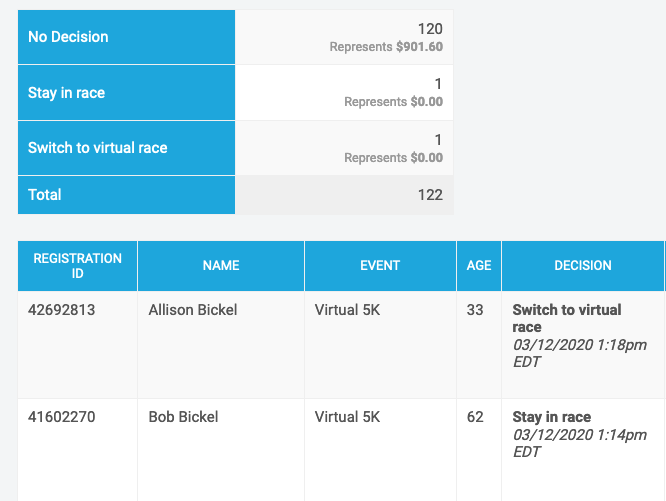The height and width of the screenshot is (501, 666).
Task: Click the Decision column header
Action: click(x=582, y=266)
